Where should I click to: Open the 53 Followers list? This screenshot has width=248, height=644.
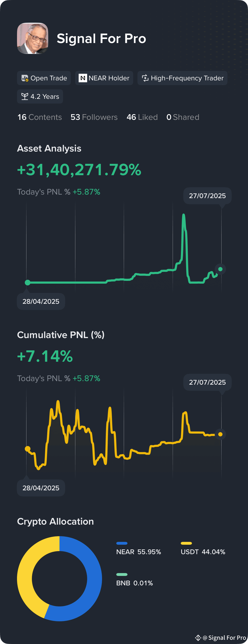94,117
